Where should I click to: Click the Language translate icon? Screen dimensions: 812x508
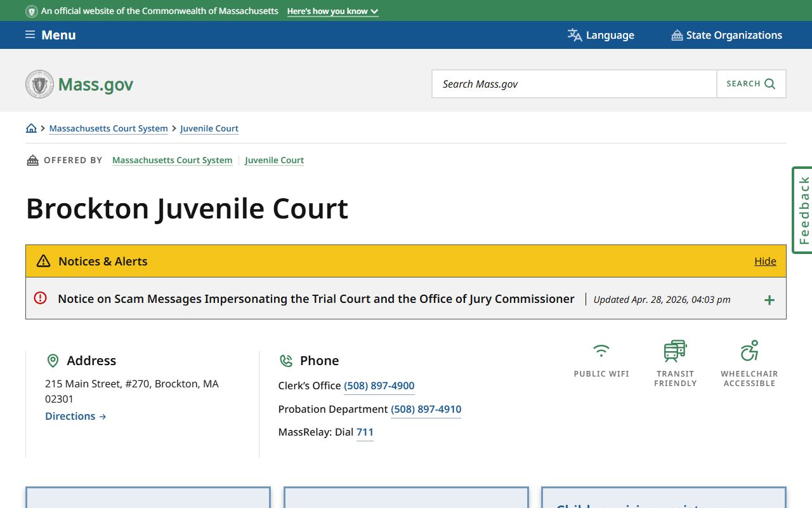(x=575, y=35)
